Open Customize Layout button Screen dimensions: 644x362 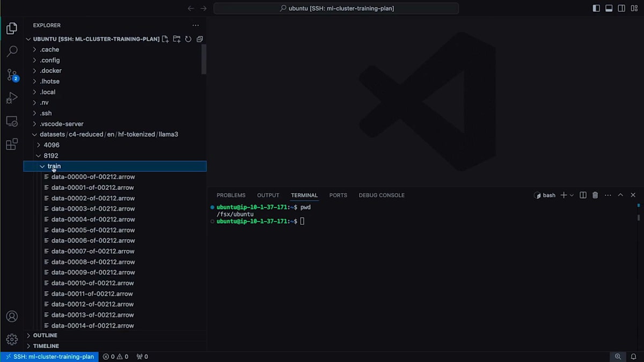tap(634, 9)
